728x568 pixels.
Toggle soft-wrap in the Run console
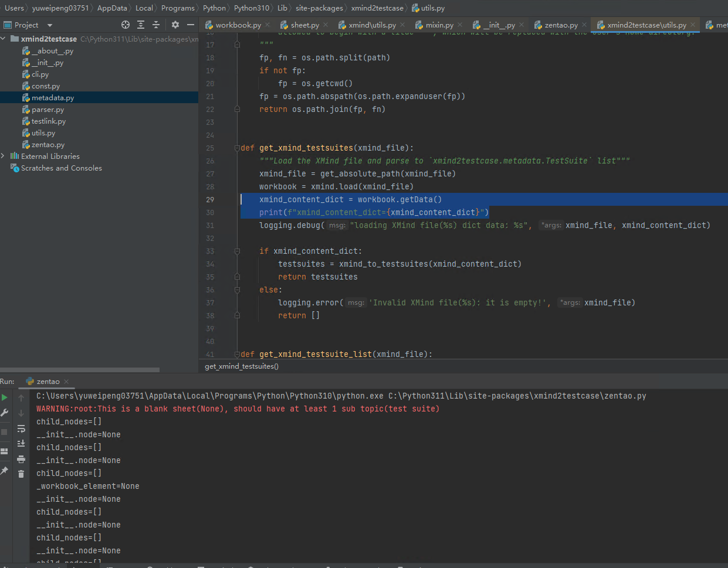click(21, 428)
